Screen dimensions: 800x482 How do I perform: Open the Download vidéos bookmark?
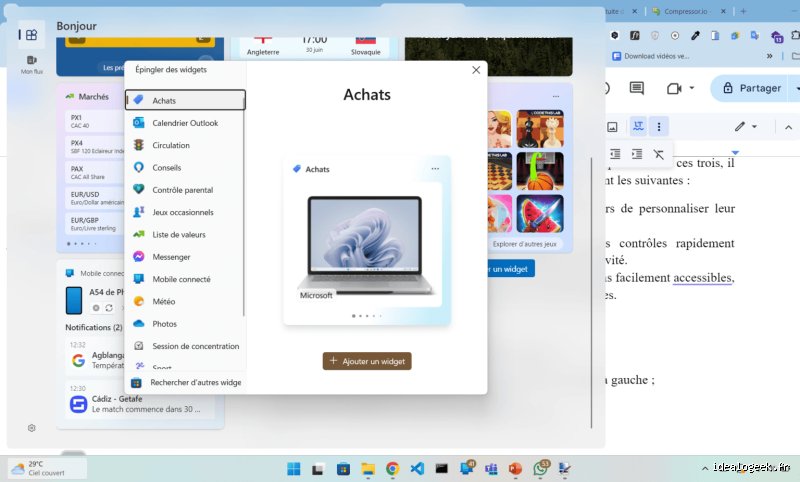coord(651,56)
